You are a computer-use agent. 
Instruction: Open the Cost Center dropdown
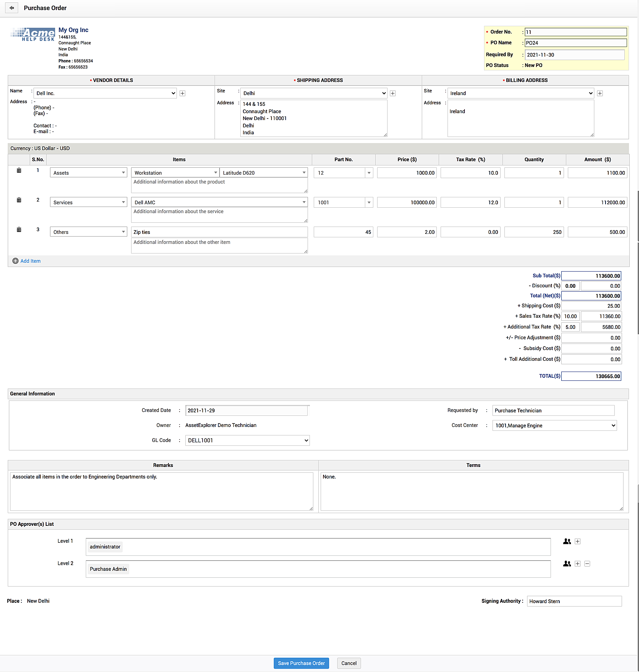(x=554, y=425)
